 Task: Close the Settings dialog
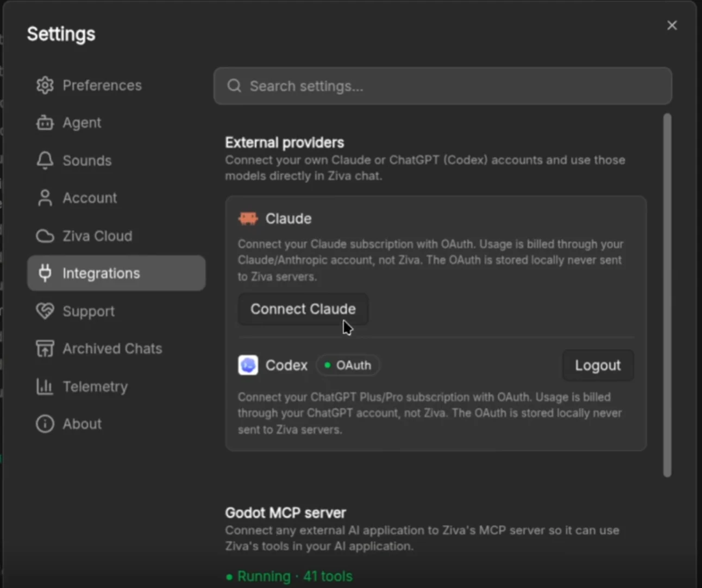point(672,26)
